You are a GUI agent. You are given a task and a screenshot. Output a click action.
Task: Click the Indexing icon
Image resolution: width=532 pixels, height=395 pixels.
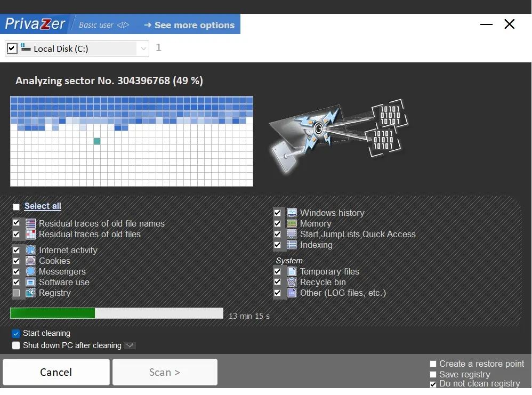[292, 245]
